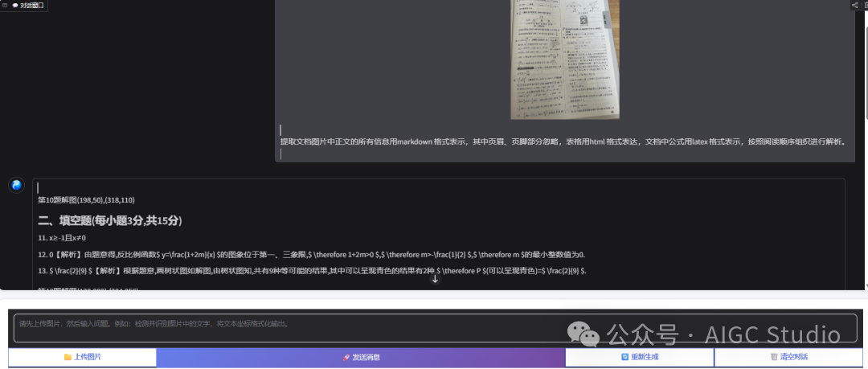Click the trash icon beside the share icon
The image size is (868, 369).
tap(866, 5)
